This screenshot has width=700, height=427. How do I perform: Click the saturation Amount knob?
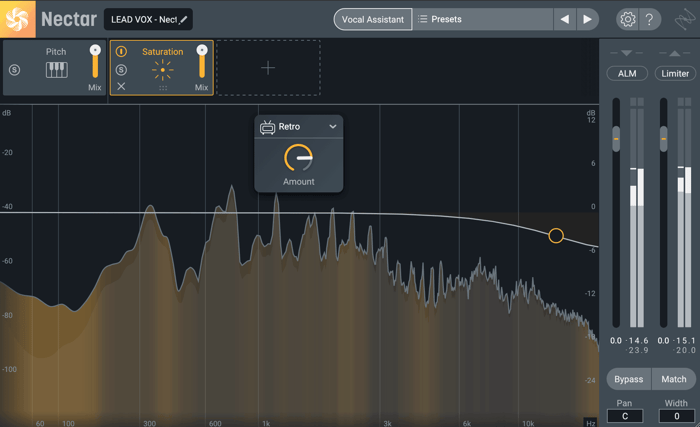(x=298, y=158)
